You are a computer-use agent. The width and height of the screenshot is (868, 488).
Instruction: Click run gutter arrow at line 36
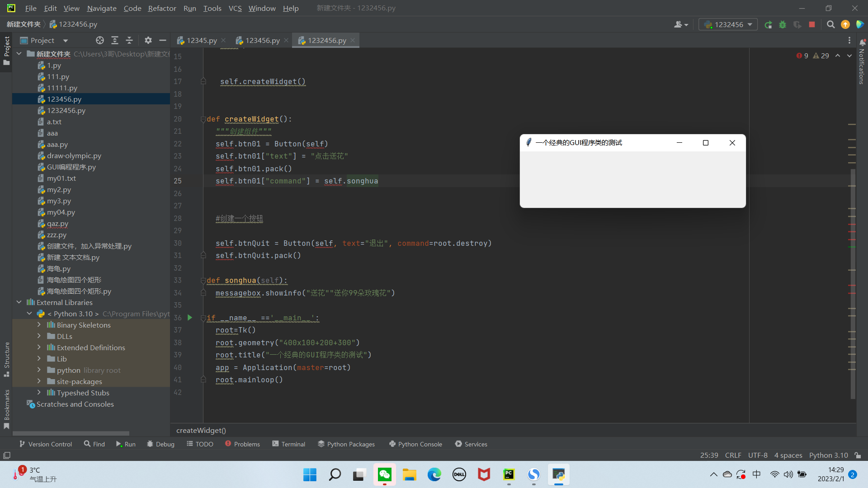coord(190,318)
